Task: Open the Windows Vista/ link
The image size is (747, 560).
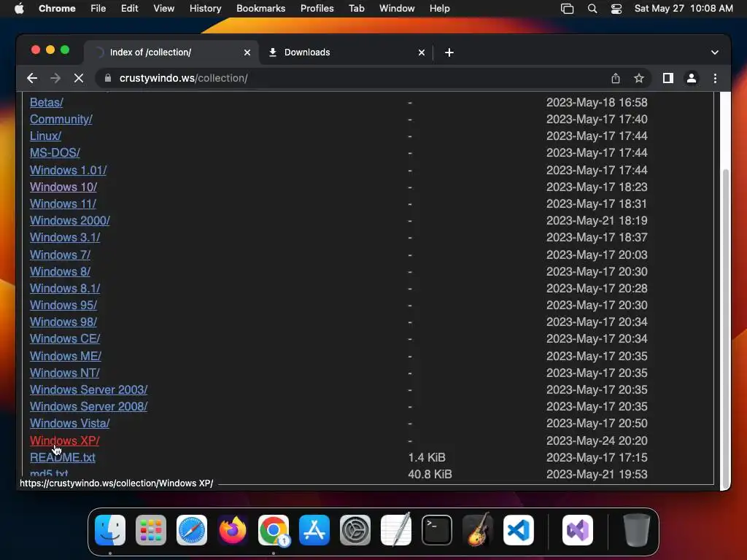Action: tap(69, 423)
